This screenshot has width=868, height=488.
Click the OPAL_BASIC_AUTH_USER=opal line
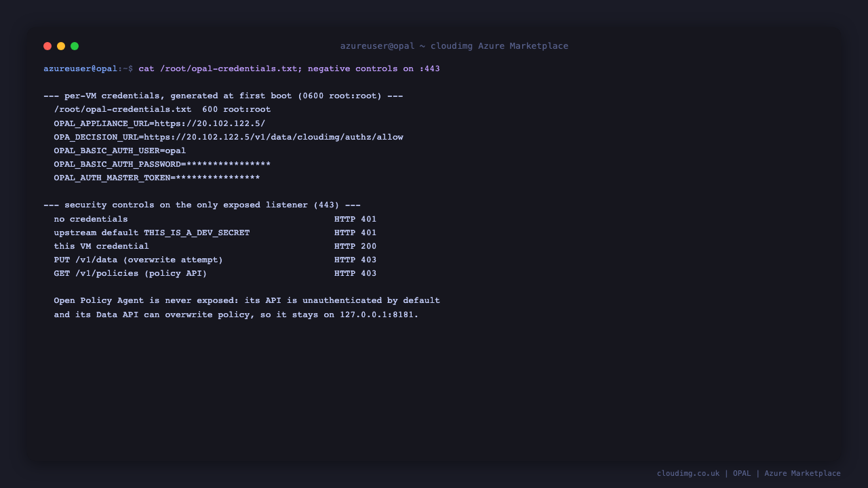click(120, 150)
